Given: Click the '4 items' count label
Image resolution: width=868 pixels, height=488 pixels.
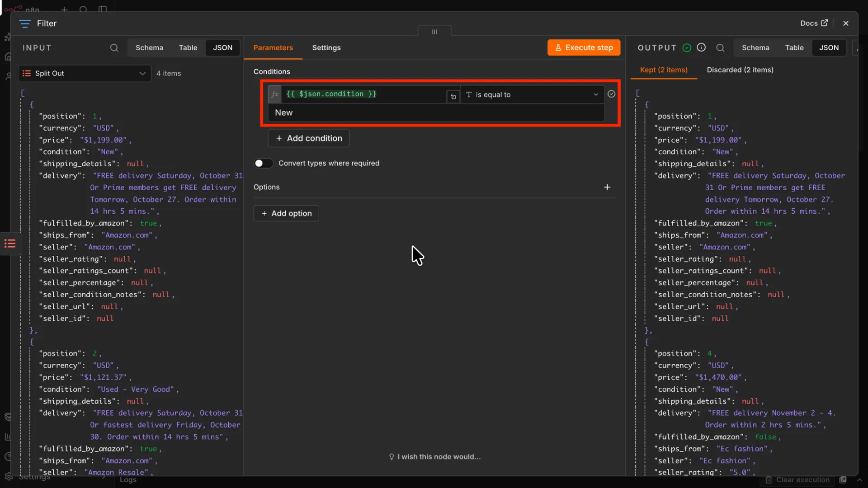Looking at the screenshot, I should point(169,73).
